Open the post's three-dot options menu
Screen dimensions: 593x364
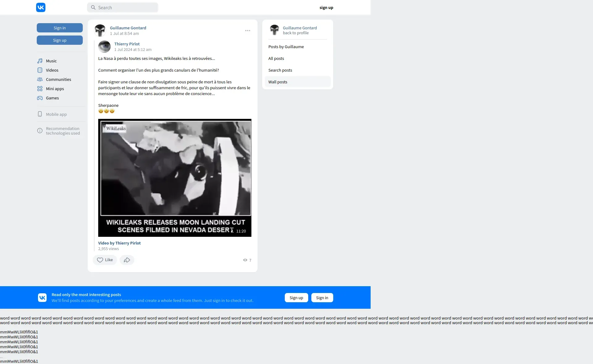tap(248, 31)
